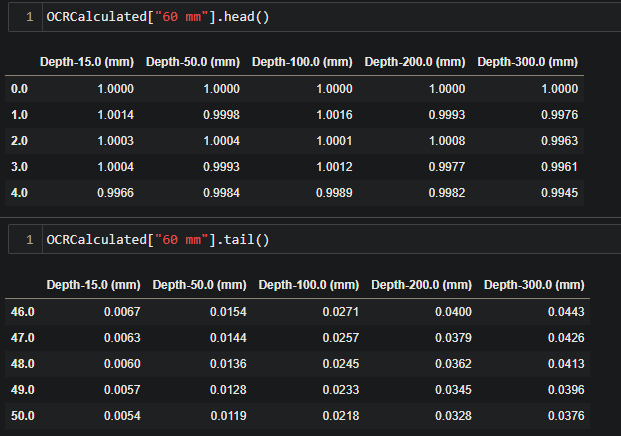Click row index 46.0 in the tail table
The image size is (621, 436).
click(x=23, y=312)
